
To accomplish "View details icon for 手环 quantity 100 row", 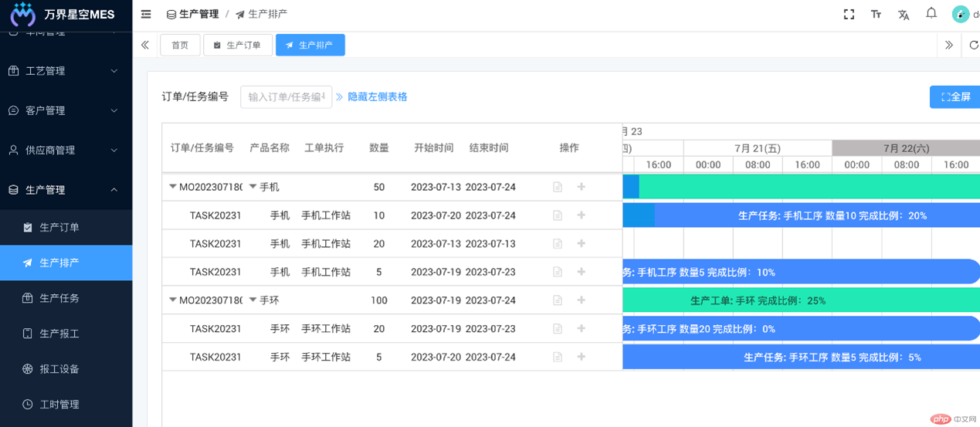I will pos(558,300).
